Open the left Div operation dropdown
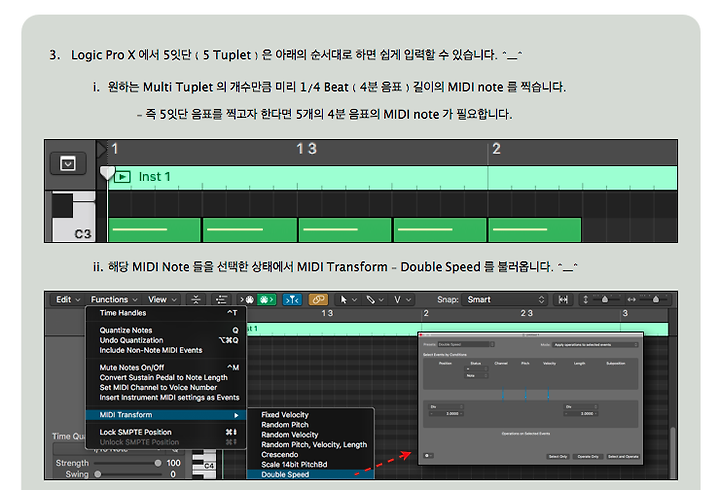Viewport: 720px width, 490px height. [x=446, y=407]
